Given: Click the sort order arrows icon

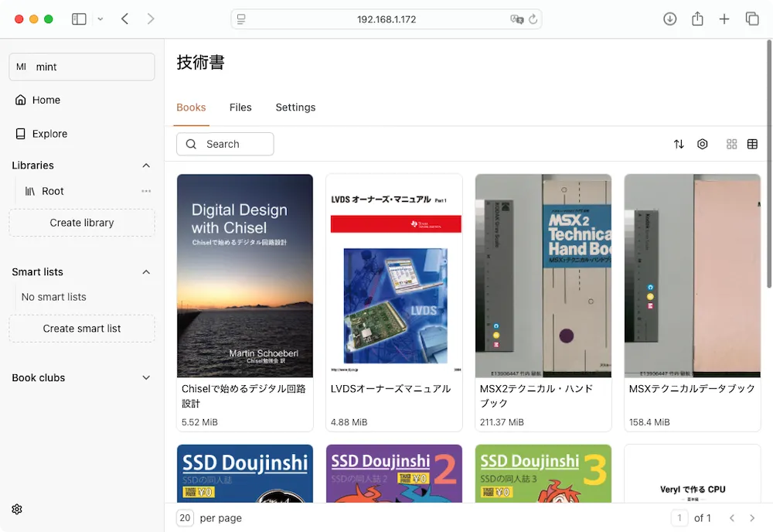Looking at the screenshot, I should point(679,144).
